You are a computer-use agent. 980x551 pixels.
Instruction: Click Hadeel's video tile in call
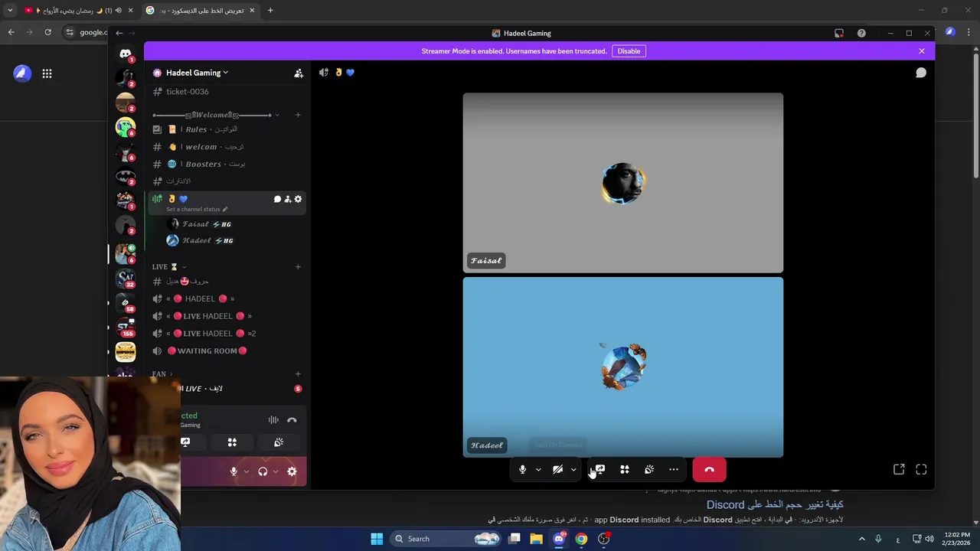(623, 367)
